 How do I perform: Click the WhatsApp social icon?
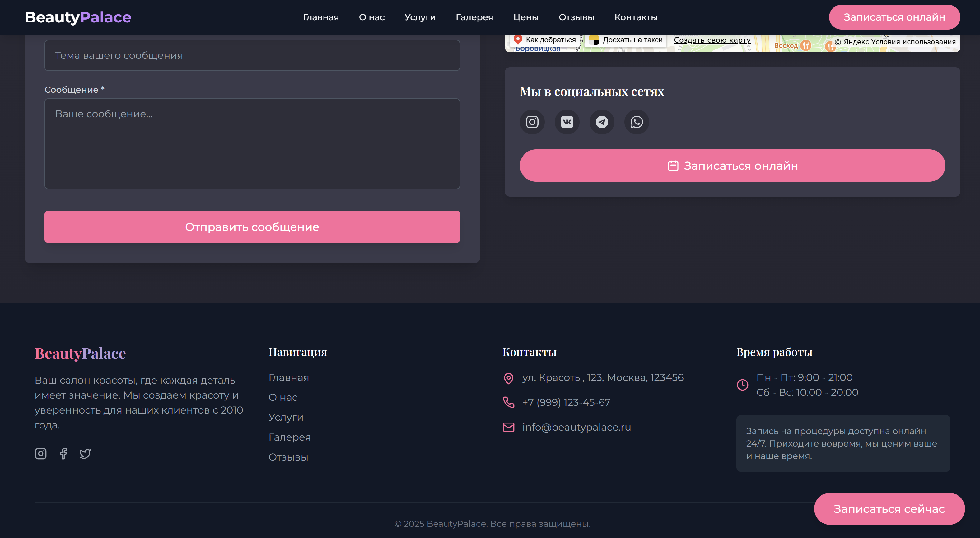637,122
